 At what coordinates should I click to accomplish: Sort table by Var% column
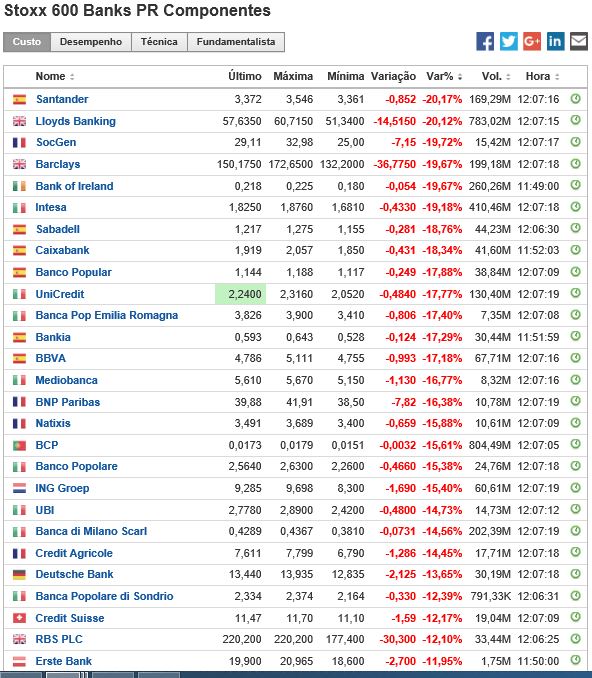pos(444,77)
